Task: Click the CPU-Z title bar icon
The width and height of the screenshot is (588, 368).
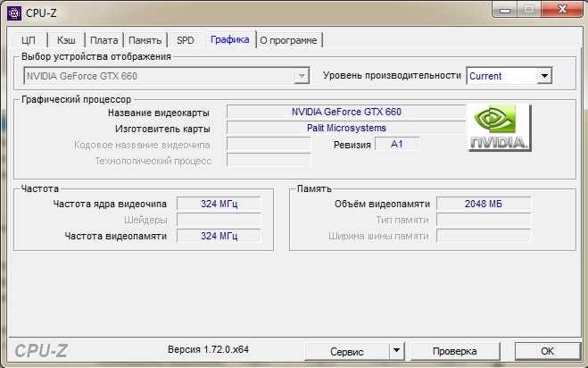Action: tap(14, 13)
